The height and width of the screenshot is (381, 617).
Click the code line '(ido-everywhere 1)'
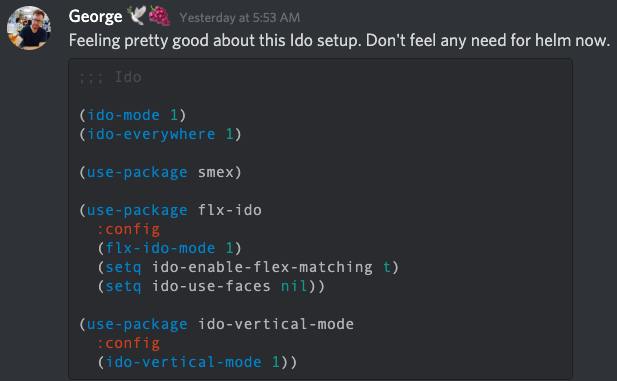click(160, 134)
